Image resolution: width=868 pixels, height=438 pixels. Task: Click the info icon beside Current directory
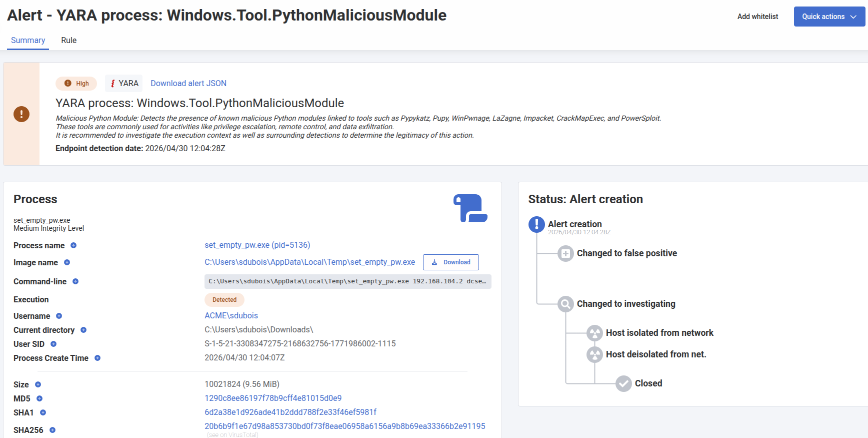[x=83, y=330]
